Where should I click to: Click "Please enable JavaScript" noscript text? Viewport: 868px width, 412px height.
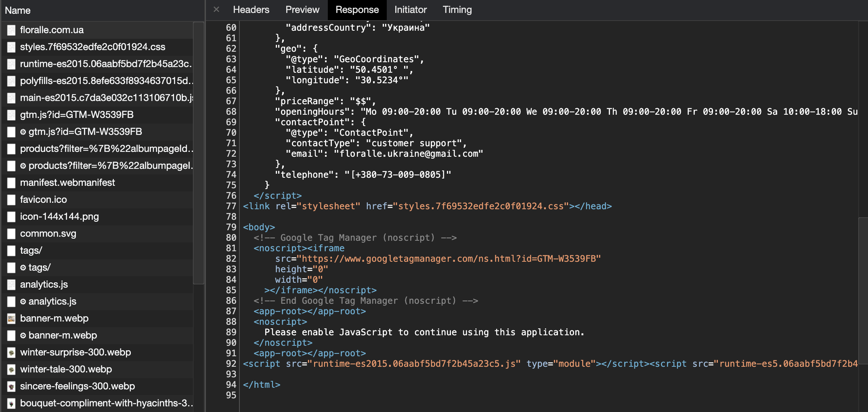tap(424, 332)
